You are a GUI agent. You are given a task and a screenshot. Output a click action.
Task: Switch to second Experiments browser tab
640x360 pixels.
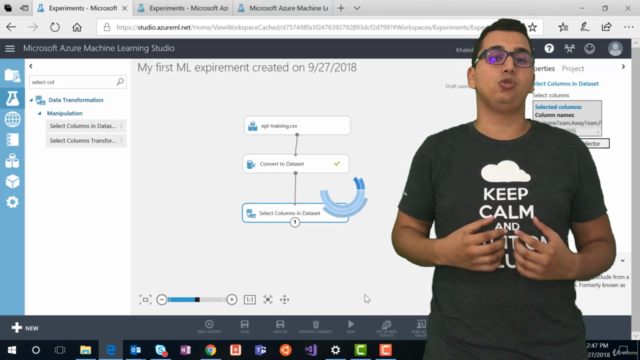[183, 8]
